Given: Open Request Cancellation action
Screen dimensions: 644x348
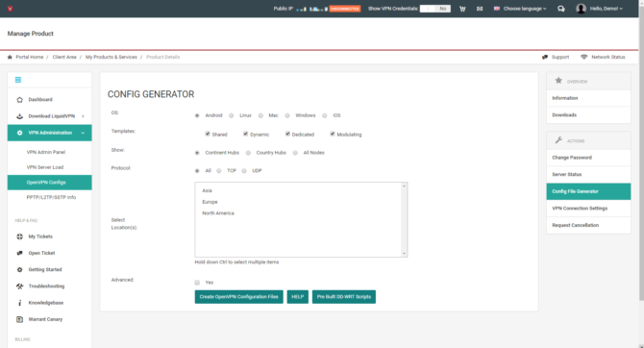Looking at the screenshot, I should point(588,225).
